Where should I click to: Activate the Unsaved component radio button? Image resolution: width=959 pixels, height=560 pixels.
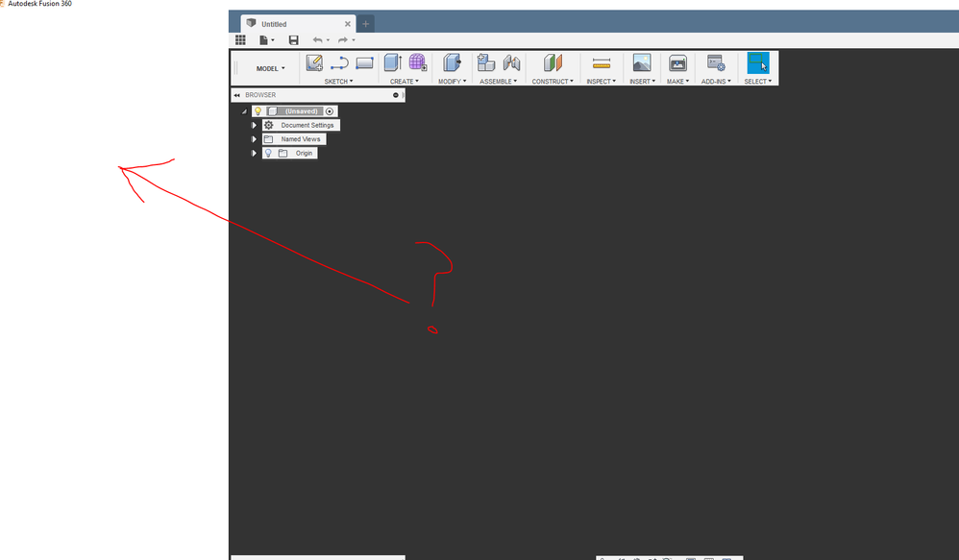[330, 111]
